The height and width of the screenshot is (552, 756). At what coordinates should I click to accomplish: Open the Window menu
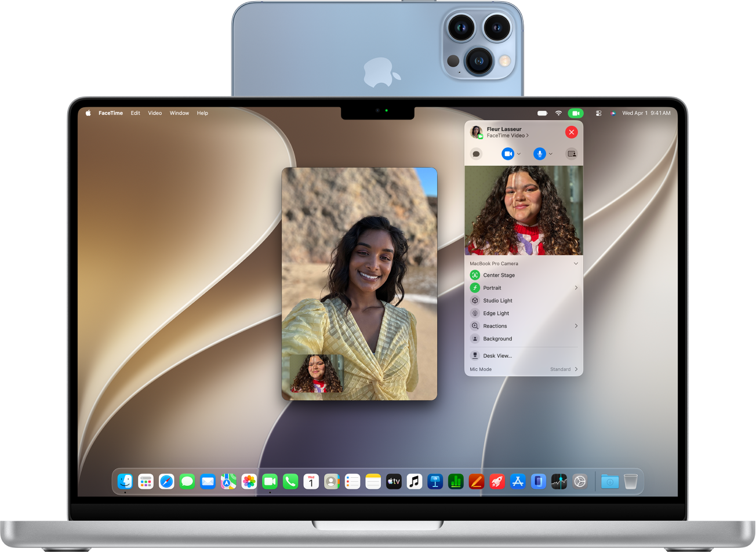click(179, 113)
